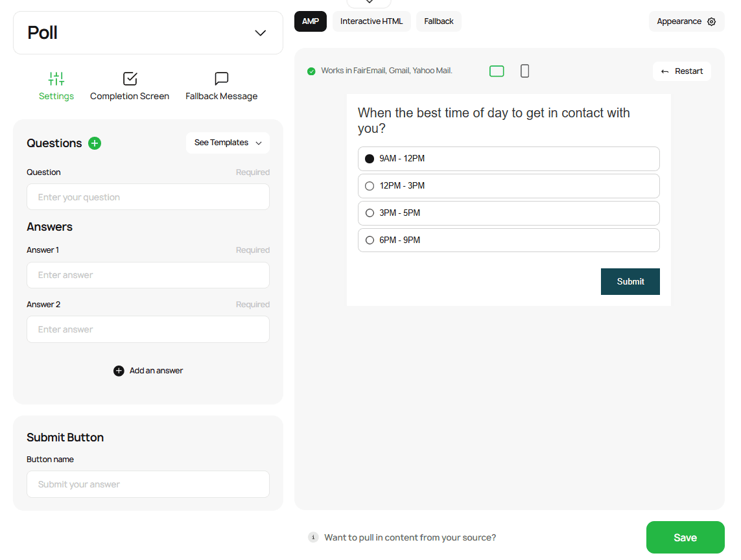Screen dimensions: 741x560
Task: Open the Appearance settings
Action: pyautogui.click(x=686, y=21)
